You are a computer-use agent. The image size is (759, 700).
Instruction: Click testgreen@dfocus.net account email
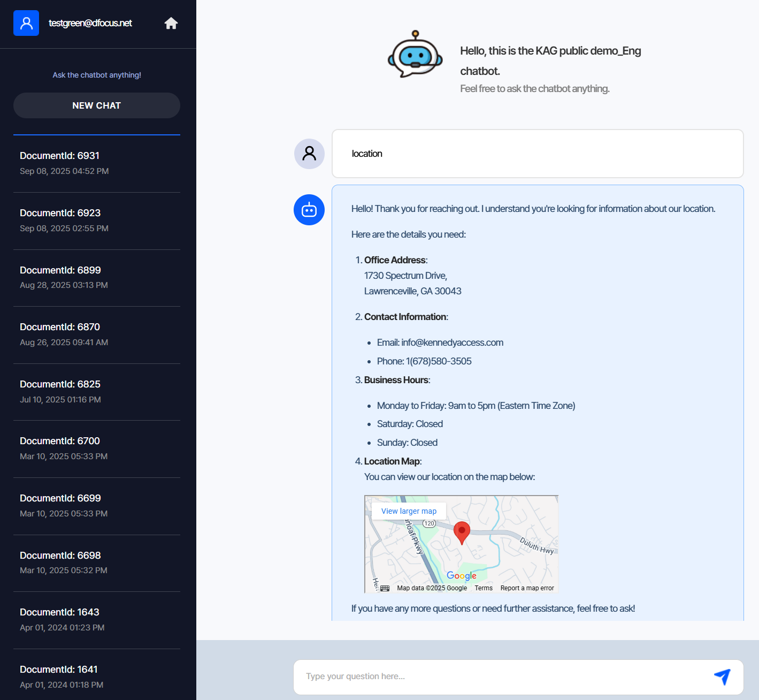tap(90, 23)
